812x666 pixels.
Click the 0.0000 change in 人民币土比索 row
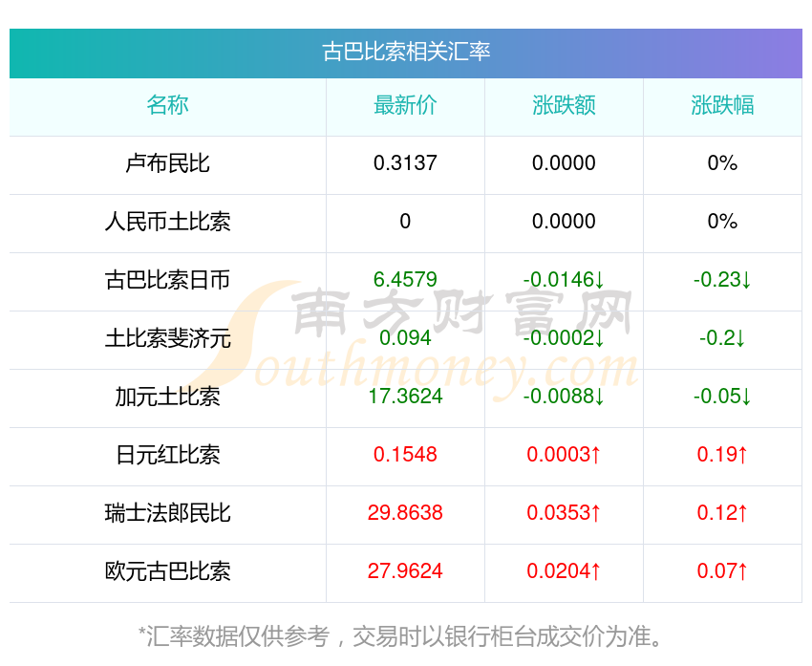(564, 222)
